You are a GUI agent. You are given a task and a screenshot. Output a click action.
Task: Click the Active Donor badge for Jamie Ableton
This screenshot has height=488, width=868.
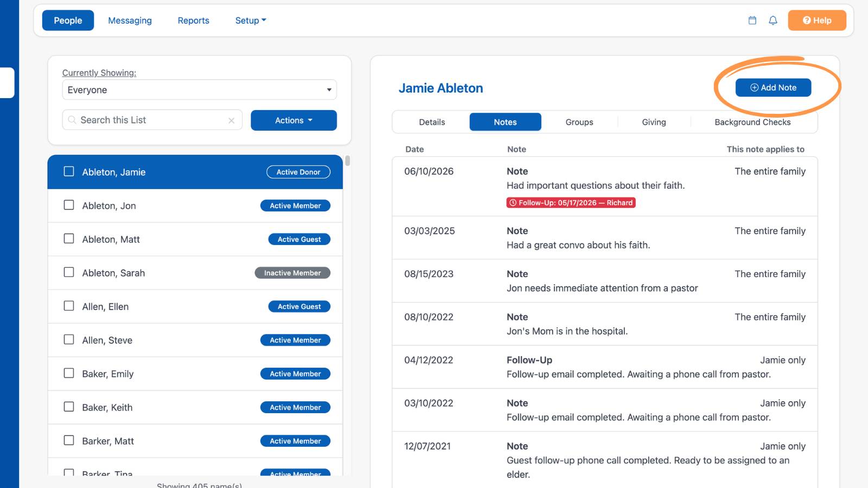[x=298, y=172]
